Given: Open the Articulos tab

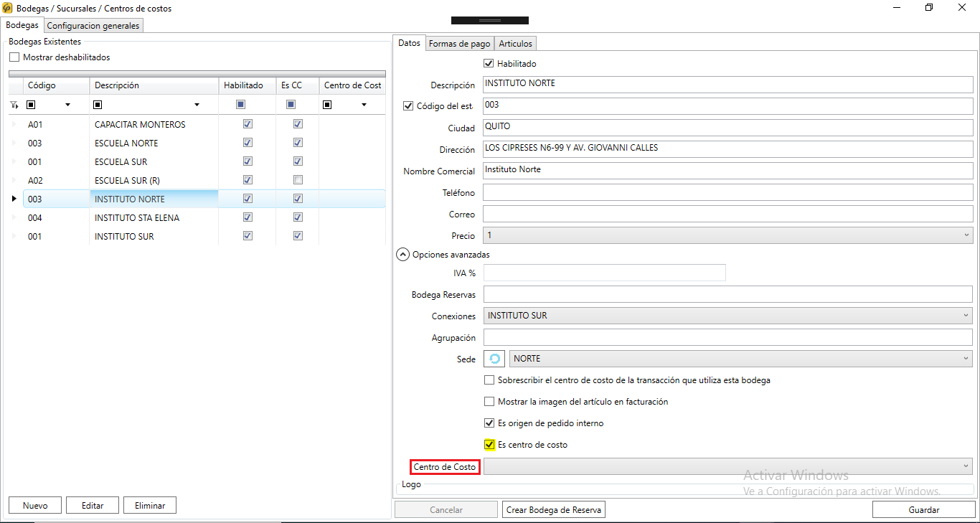Looking at the screenshot, I should (515, 44).
